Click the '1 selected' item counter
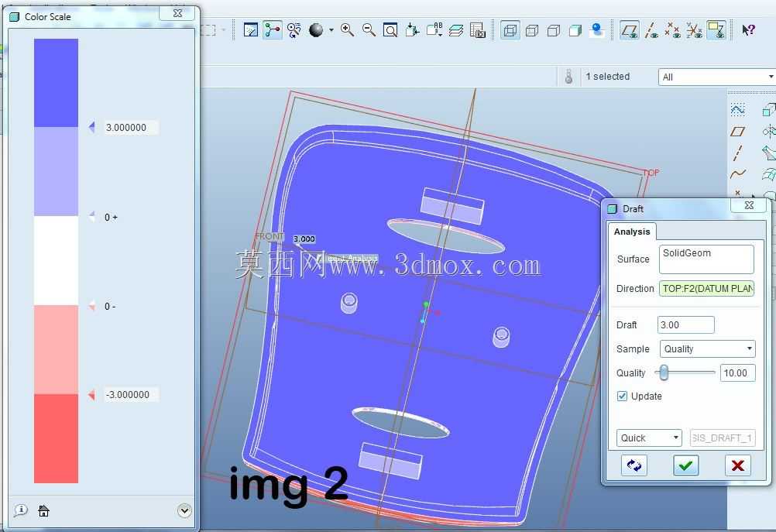The width and height of the screenshot is (776, 532). (x=608, y=77)
